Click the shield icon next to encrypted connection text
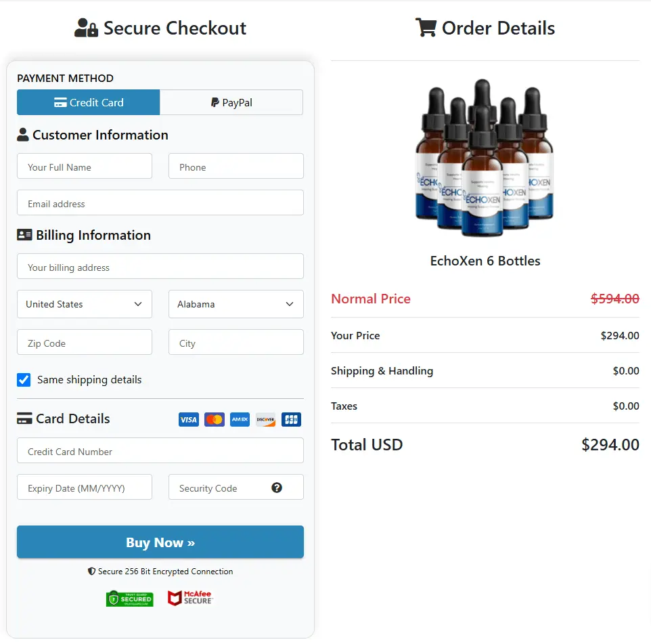This screenshot has height=644, width=651. click(x=92, y=571)
